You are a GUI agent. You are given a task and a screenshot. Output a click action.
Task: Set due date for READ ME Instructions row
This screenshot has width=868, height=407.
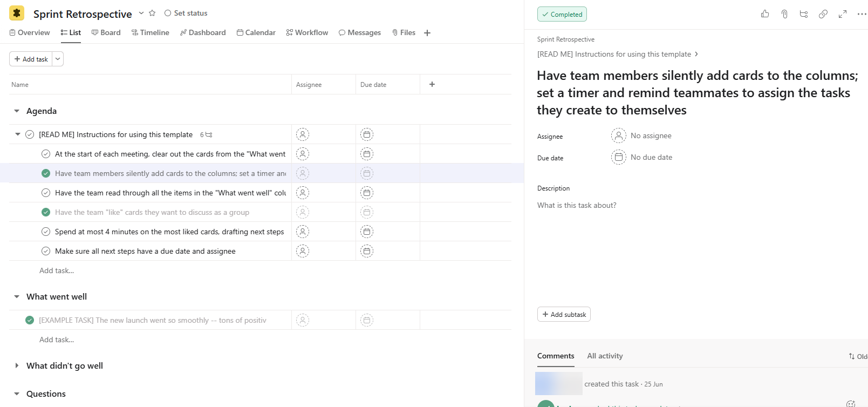coord(367,134)
